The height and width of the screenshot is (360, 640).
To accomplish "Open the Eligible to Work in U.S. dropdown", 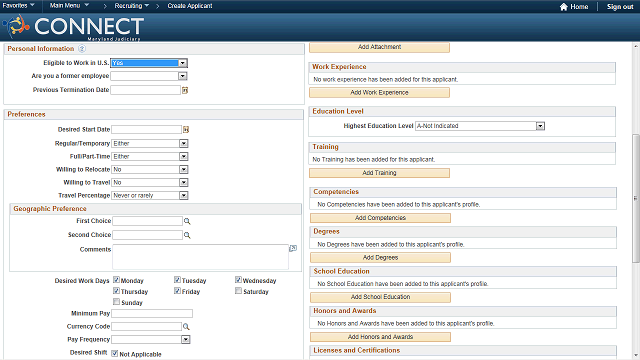I will pos(183,63).
